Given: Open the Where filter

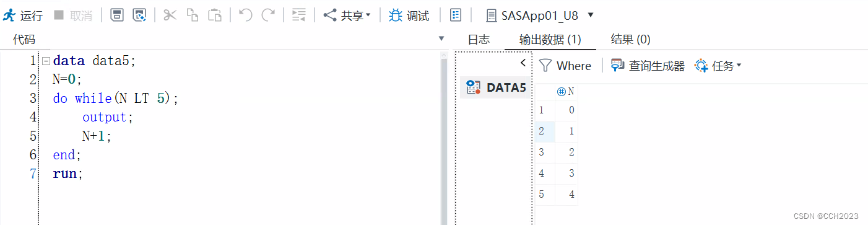Looking at the screenshot, I should [x=565, y=66].
